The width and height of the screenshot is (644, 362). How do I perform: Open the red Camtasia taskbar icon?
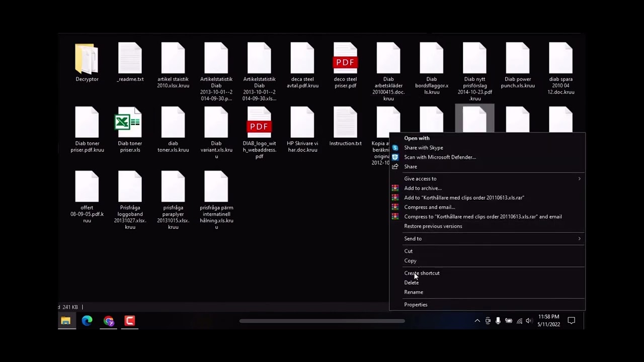(x=130, y=321)
